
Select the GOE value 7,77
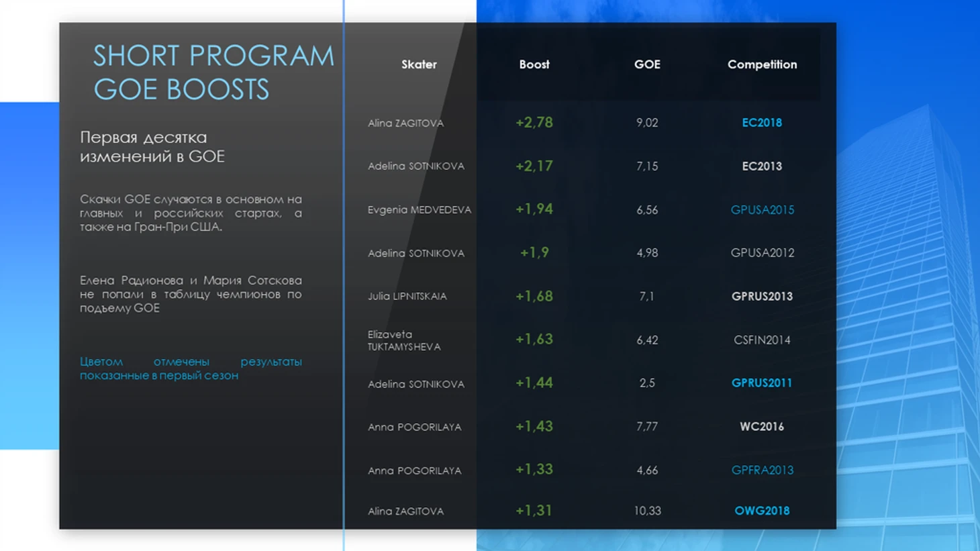647,427
